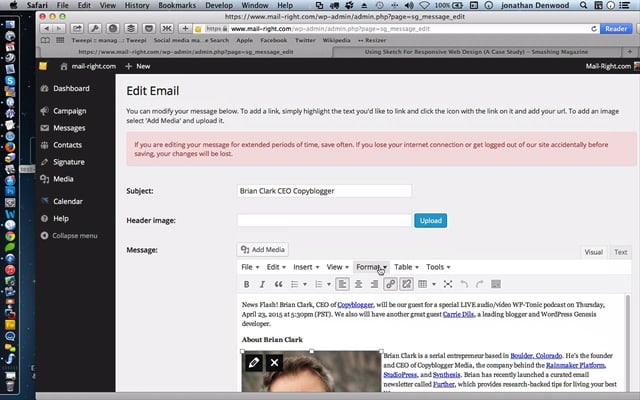
Task: Click the Pocket extension icon
Action: (x=149, y=29)
